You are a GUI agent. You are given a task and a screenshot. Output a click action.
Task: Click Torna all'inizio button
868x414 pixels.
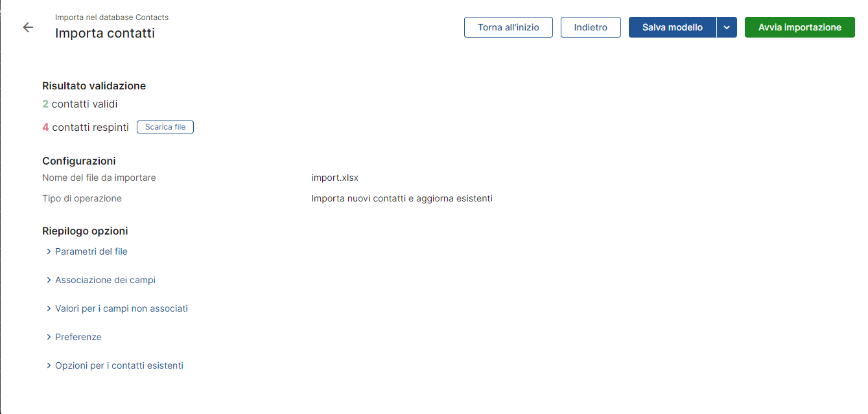pyautogui.click(x=508, y=27)
